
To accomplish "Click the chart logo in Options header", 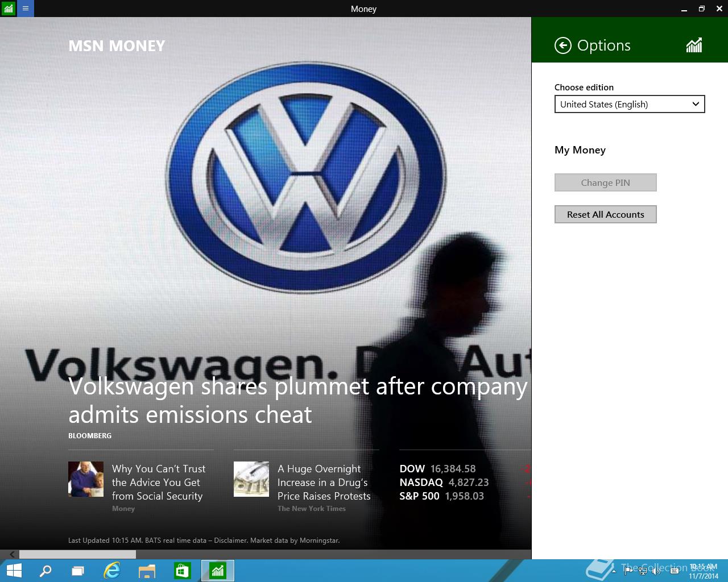I will coord(694,45).
